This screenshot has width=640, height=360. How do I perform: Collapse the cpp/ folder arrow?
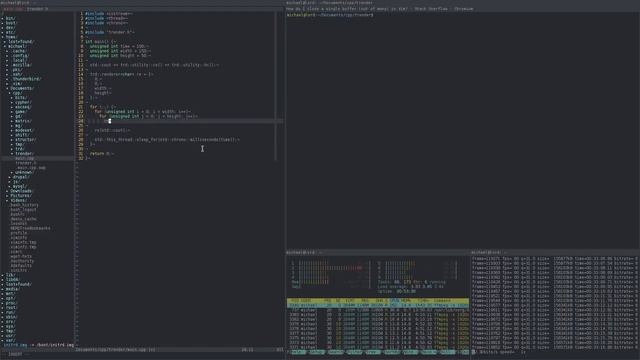10,93
